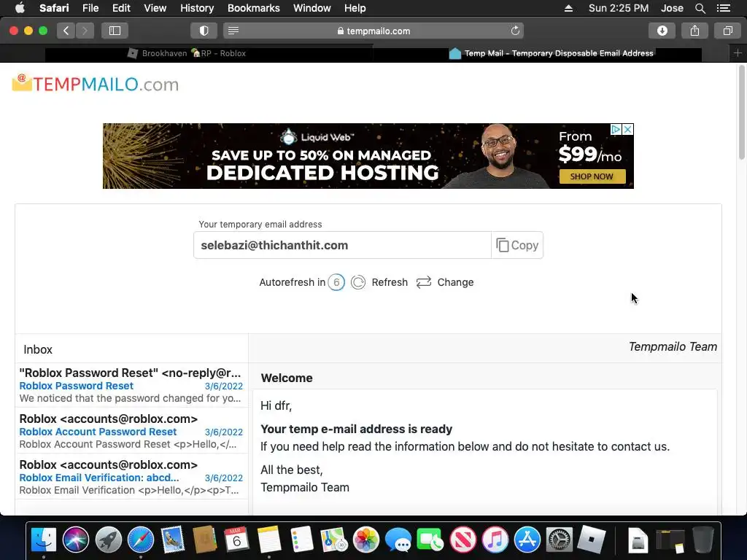Open the Help menu
The height and width of the screenshot is (560, 747).
355,8
